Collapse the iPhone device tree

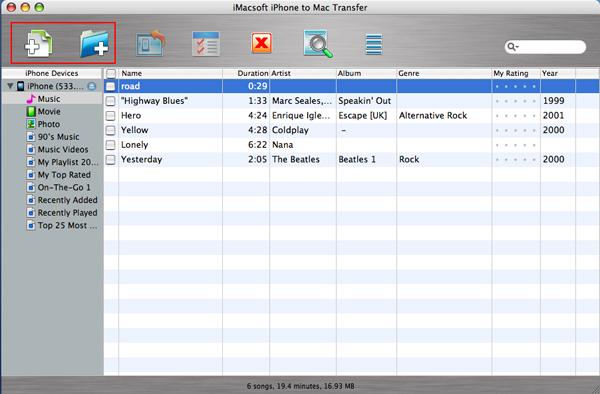[10, 86]
